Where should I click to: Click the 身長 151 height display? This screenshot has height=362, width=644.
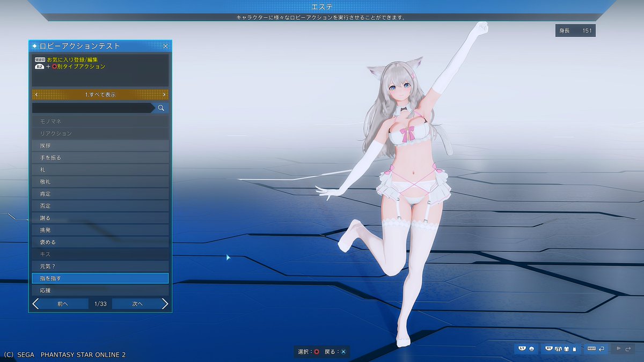point(575,31)
